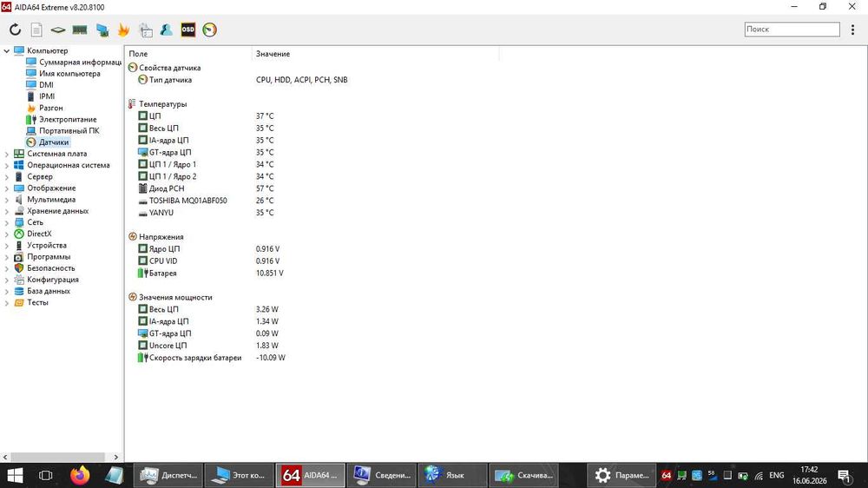
Task: Switch to the Диспетчер taskbar button
Action: click(168, 475)
